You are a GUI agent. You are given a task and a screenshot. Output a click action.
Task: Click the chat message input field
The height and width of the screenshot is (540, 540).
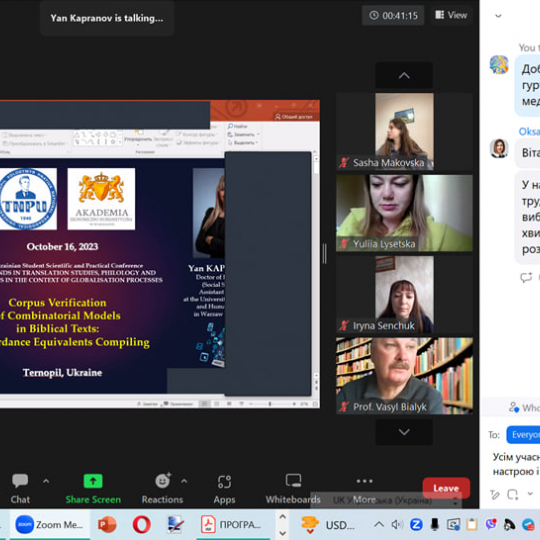click(516, 464)
